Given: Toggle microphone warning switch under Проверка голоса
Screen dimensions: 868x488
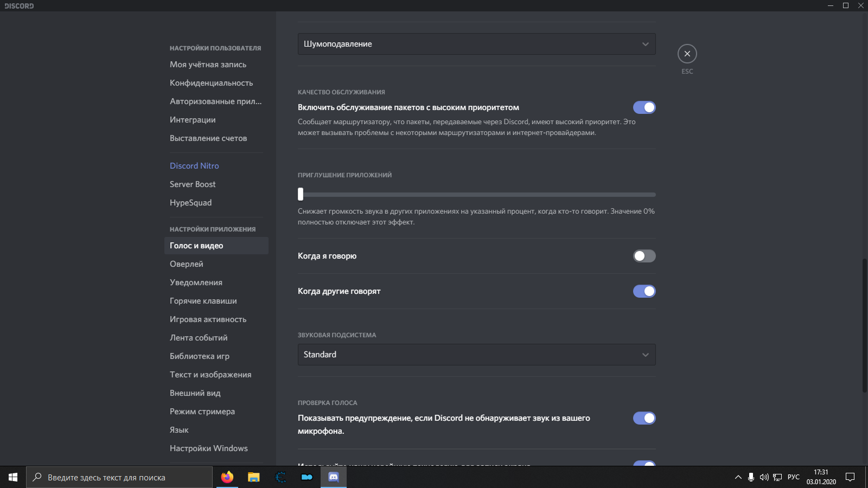Looking at the screenshot, I should (x=644, y=418).
